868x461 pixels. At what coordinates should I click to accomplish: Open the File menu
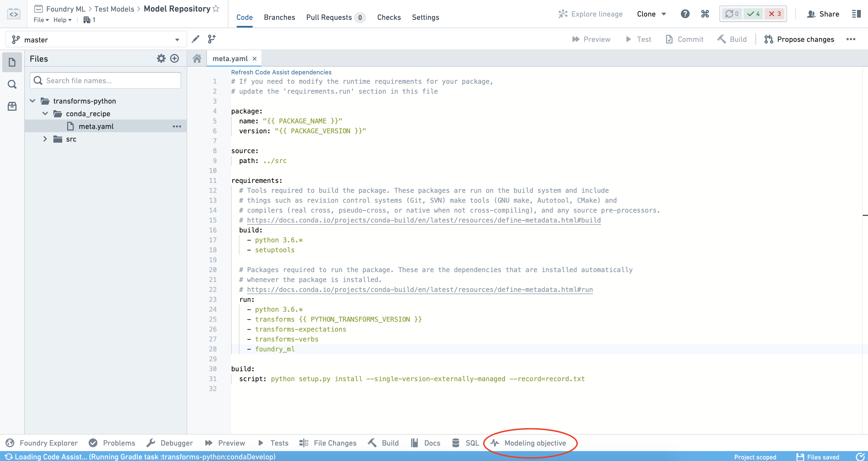click(41, 20)
